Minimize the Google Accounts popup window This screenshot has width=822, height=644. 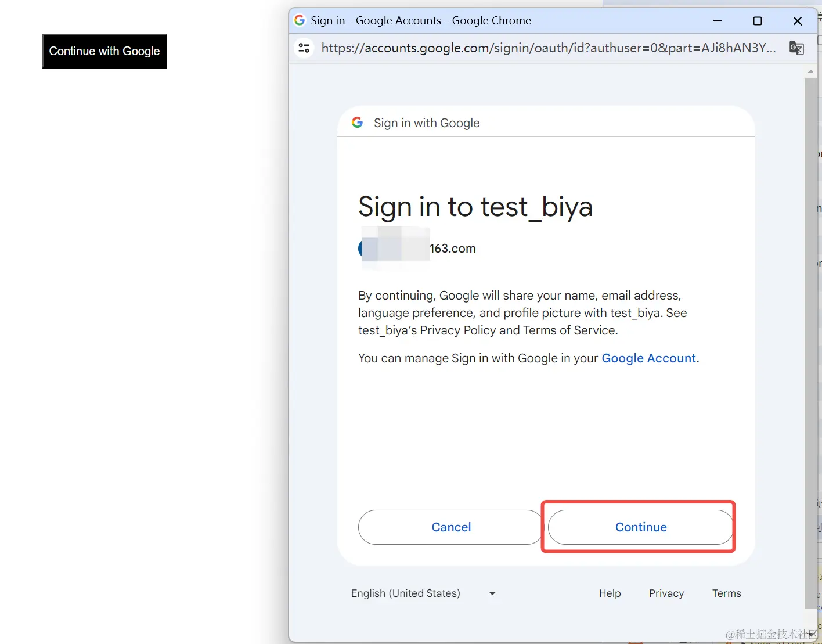click(x=718, y=21)
